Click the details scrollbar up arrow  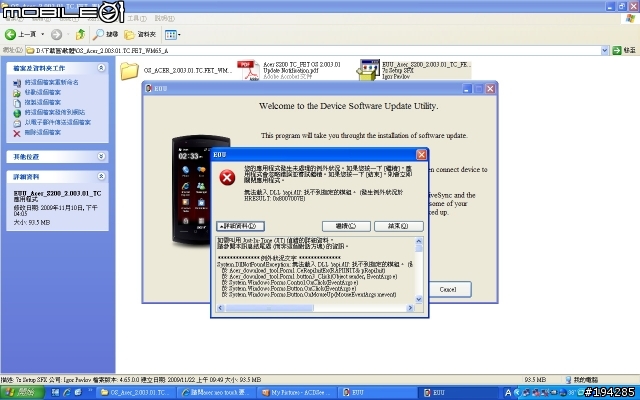(418, 241)
